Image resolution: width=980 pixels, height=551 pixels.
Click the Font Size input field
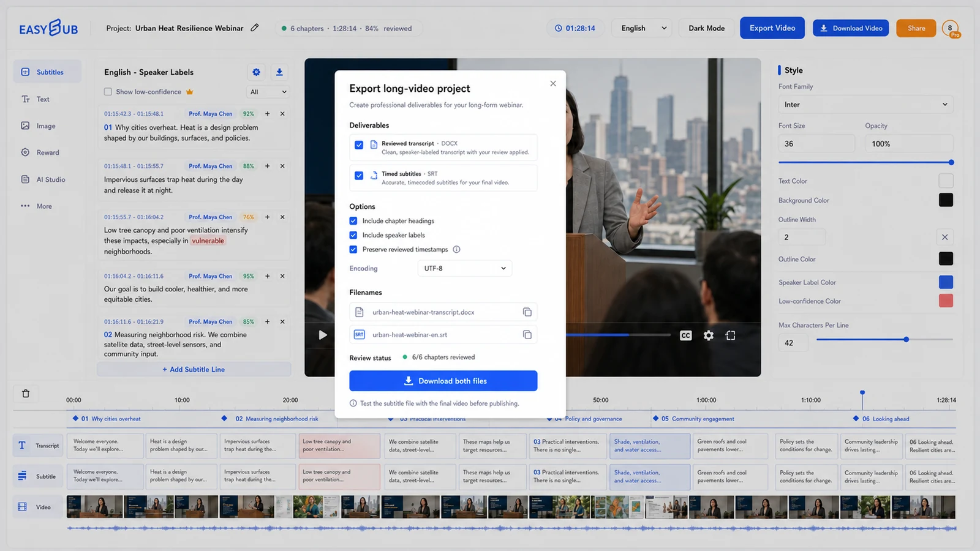coord(816,144)
